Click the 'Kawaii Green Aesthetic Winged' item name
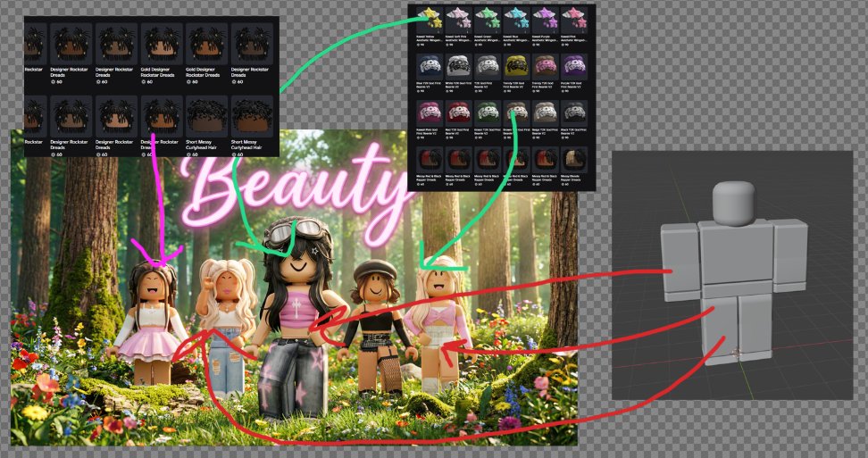This screenshot has height=458, width=868. 488,37
